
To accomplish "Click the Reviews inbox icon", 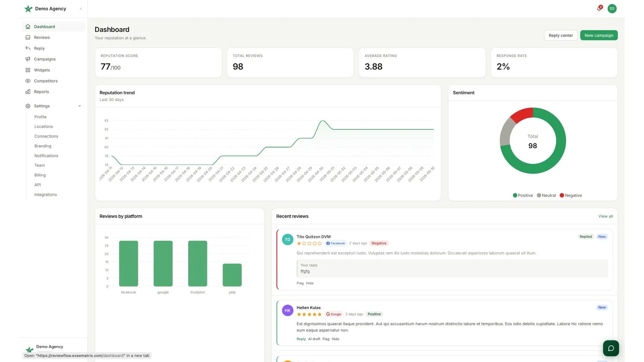I will 28,38.
